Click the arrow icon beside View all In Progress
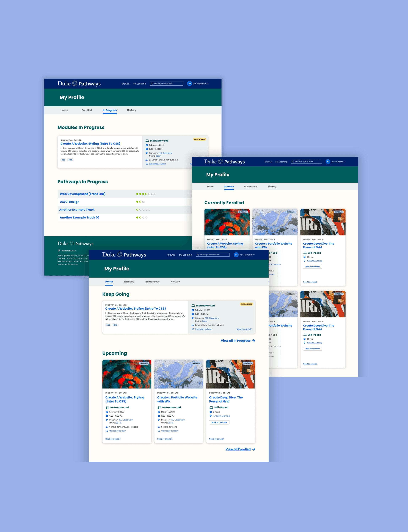This screenshot has width=408, height=532. (253, 341)
